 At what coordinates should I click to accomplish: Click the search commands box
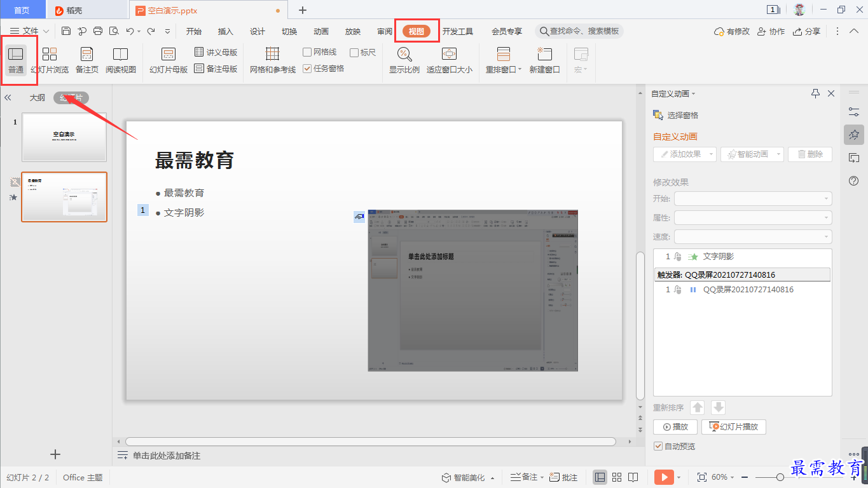tap(579, 31)
